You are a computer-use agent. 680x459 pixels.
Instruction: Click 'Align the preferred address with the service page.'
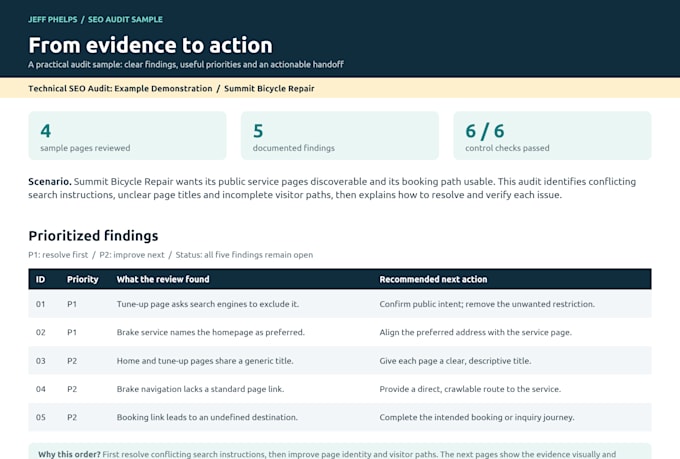[x=476, y=332]
